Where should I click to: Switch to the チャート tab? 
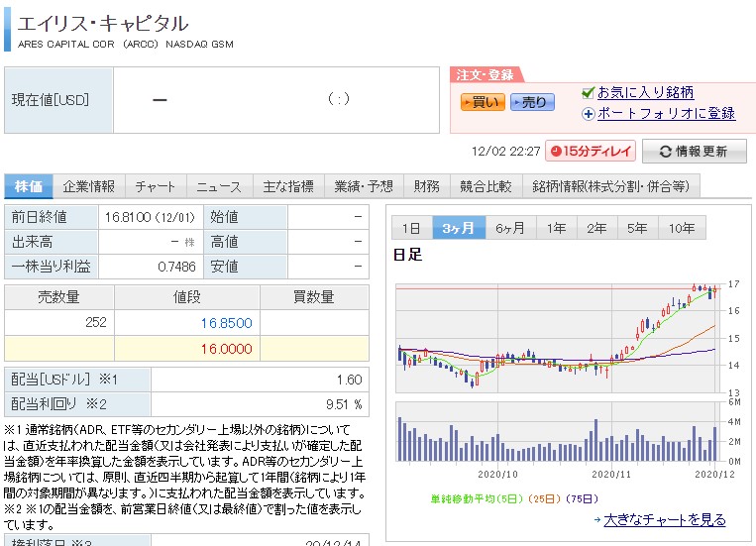click(156, 186)
